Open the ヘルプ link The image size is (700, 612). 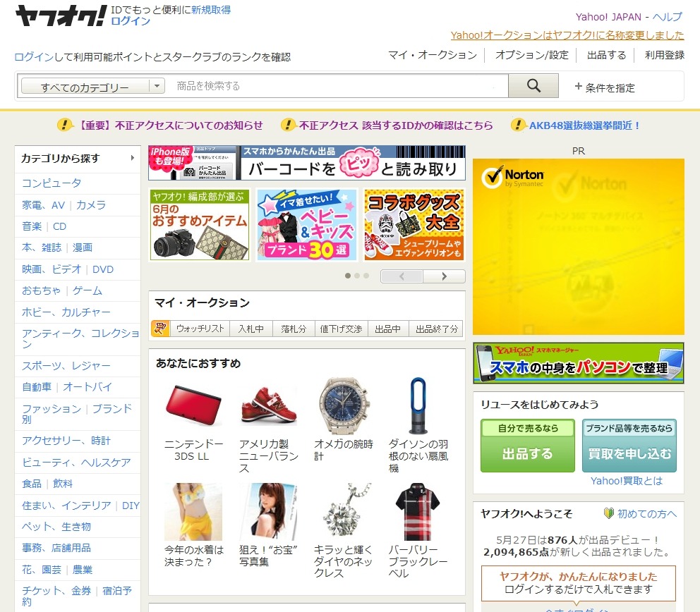[668, 17]
